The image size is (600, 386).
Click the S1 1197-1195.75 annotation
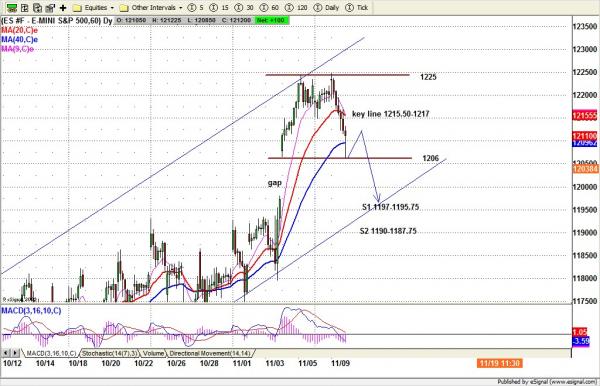click(x=391, y=207)
